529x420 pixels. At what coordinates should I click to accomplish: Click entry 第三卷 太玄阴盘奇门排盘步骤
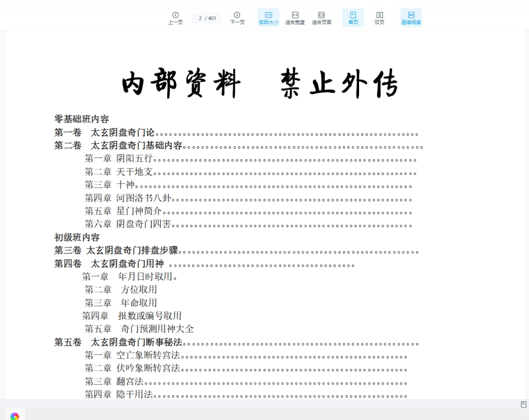click(116, 250)
